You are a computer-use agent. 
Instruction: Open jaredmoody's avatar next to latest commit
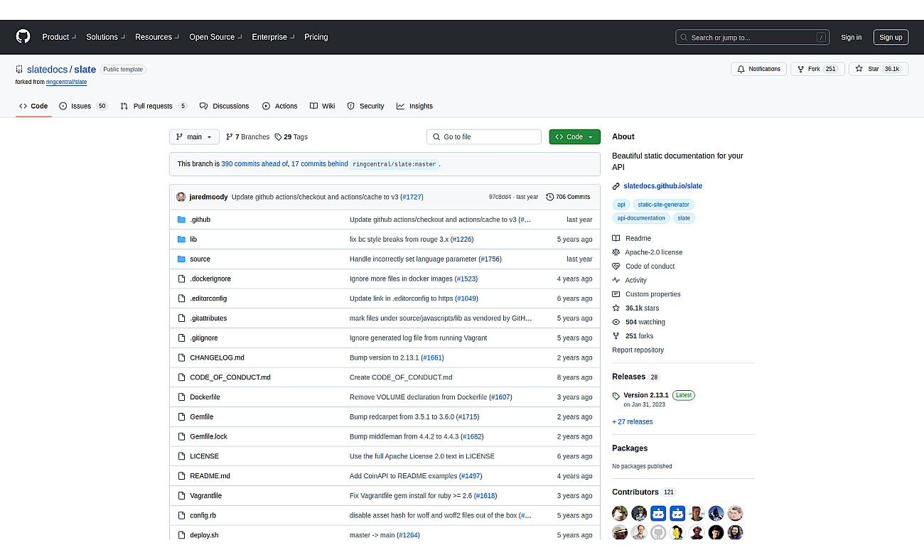181,197
